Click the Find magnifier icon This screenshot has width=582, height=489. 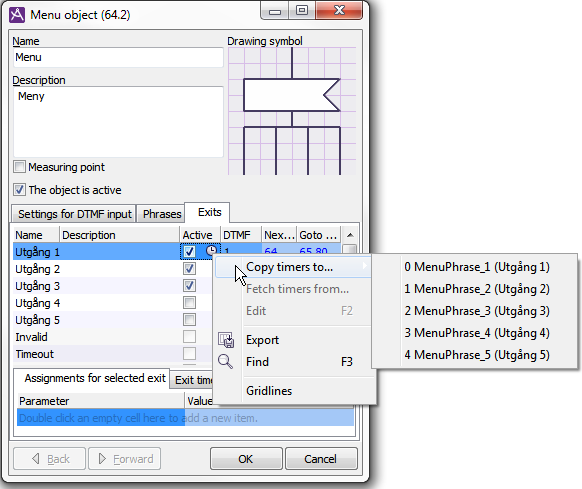[225, 361]
